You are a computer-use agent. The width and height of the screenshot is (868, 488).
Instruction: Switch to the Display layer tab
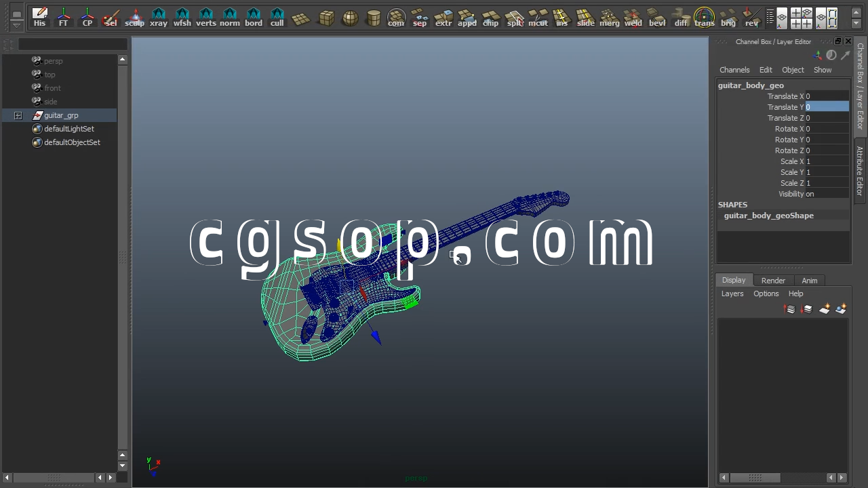[x=734, y=280]
